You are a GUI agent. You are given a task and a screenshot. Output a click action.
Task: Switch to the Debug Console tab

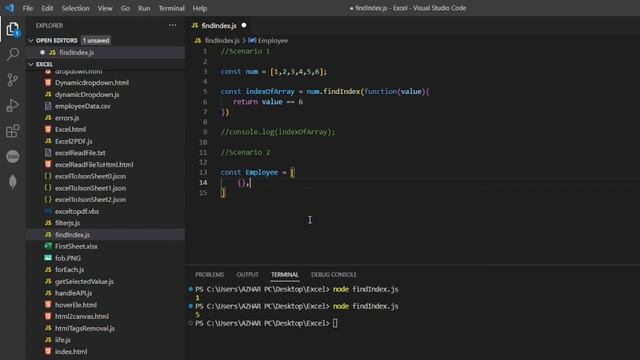click(x=333, y=275)
